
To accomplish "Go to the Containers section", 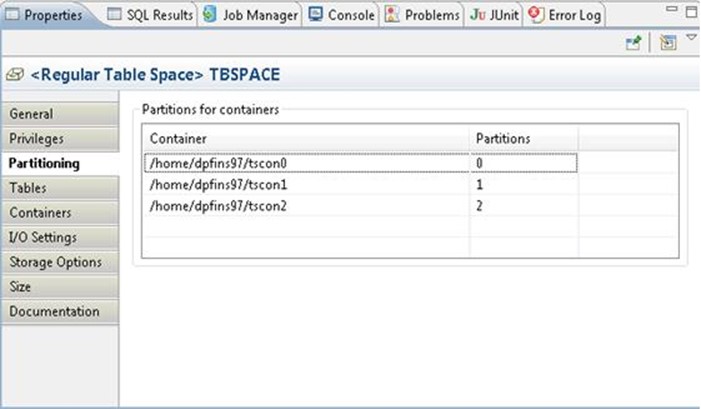I will click(x=40, y=213).
